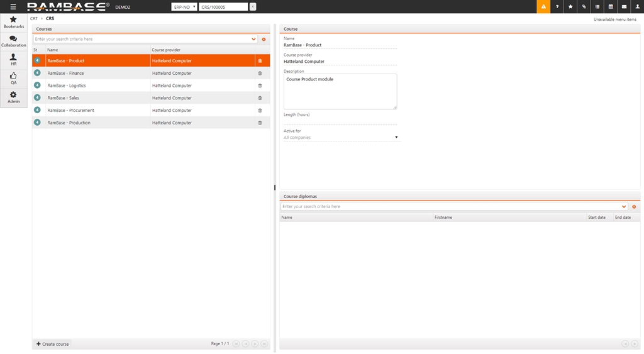Open the hamburger main menu
644x354 pixels.
(13, 7)
